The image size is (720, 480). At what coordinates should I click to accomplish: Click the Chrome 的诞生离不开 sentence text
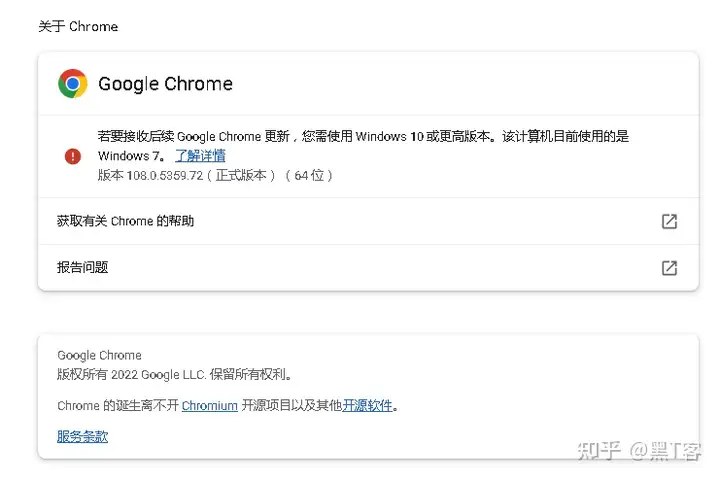click(117, 405)
